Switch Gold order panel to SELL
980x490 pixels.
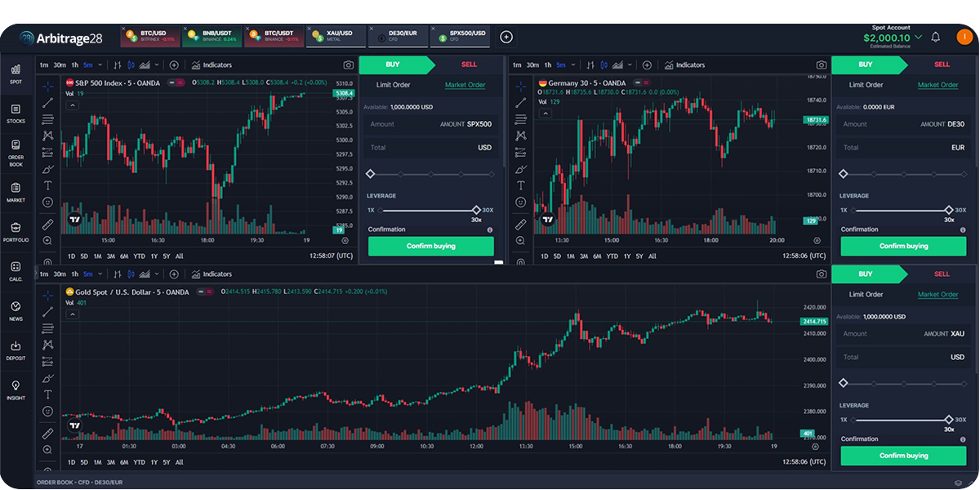tap(942, 274)
